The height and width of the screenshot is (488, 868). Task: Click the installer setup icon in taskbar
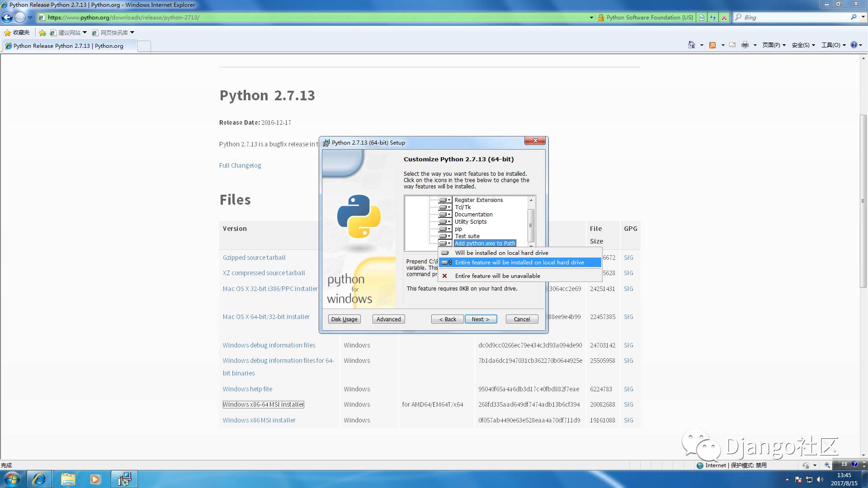pyautogui.click(x=124, y=479)
